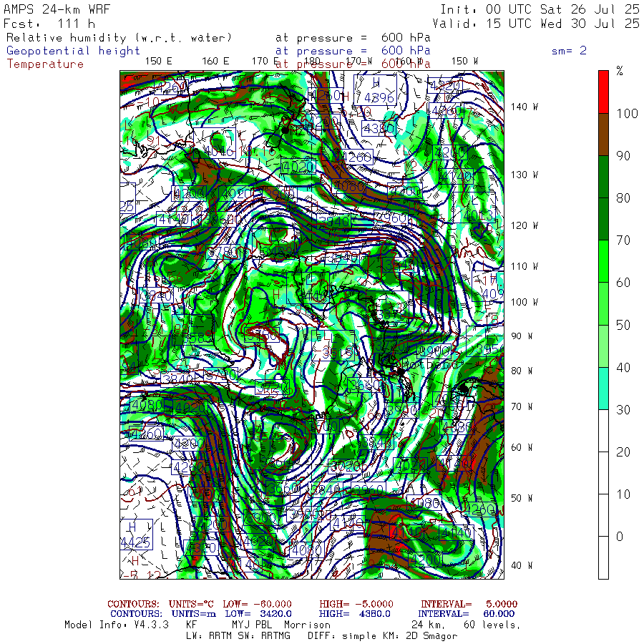Click the '140 W' longitude label
644x644 pixels.
coord(524,107)
